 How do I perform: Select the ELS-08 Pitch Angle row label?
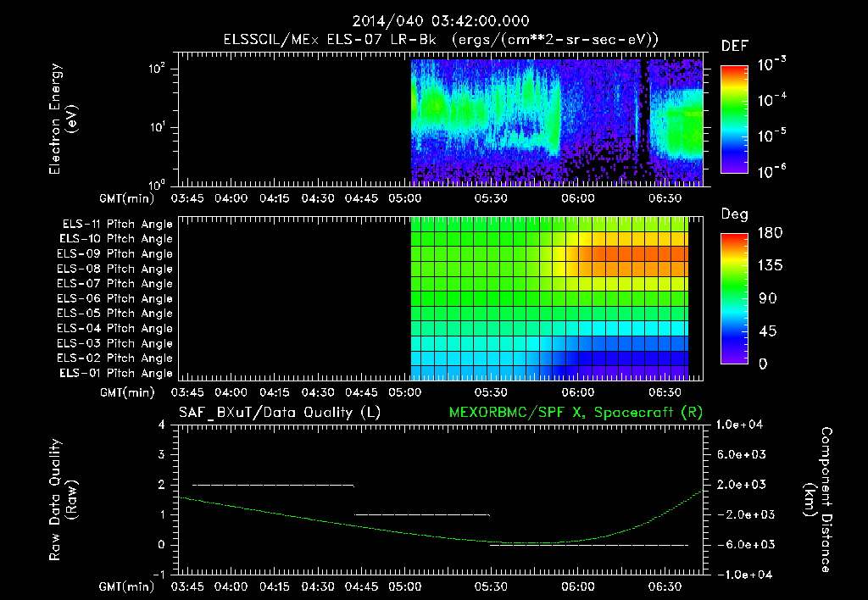click(x=115, y=269)
